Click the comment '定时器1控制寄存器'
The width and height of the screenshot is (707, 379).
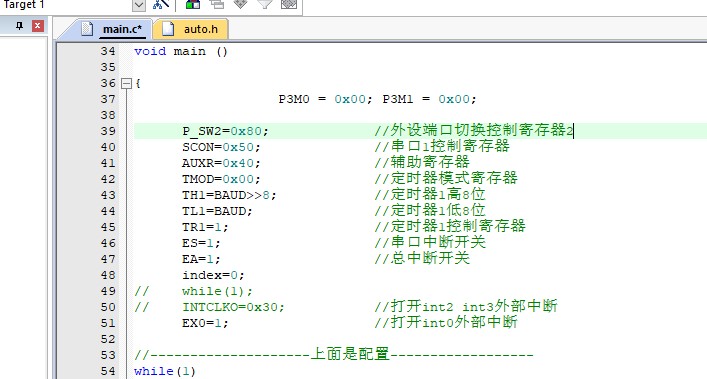click(x=450, y=227)
